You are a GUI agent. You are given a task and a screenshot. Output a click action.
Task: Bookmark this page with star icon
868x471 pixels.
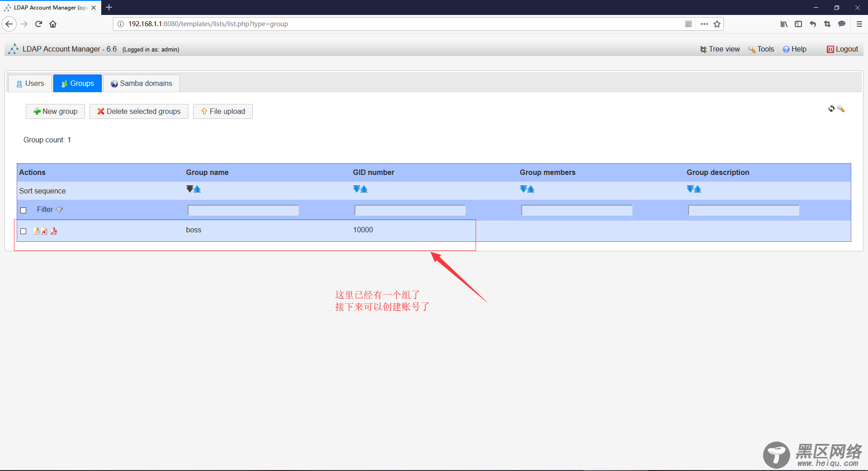(x=717, y=24)
